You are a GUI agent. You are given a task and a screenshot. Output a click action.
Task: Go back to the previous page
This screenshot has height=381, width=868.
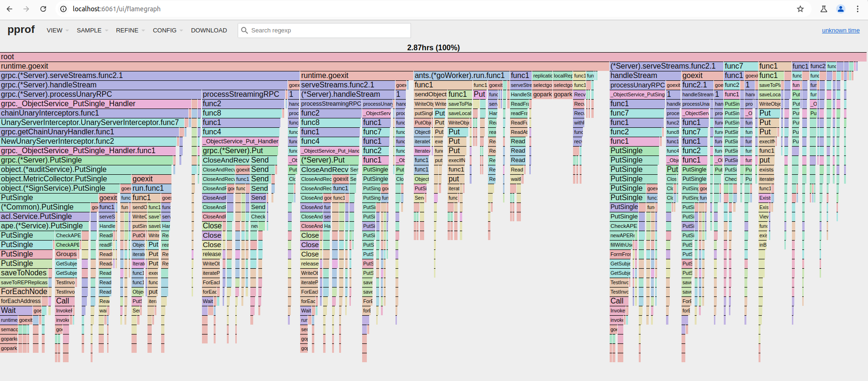click(x=9, y=9)
